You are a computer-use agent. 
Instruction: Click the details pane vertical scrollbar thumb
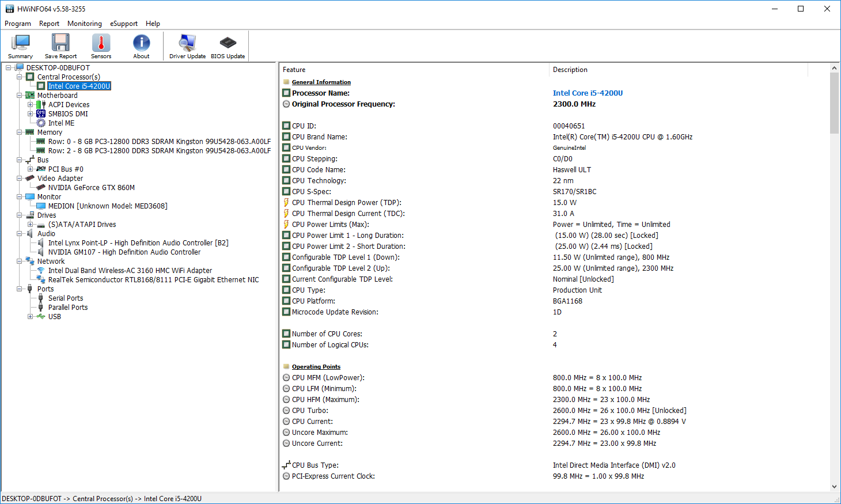click(835, 104)
